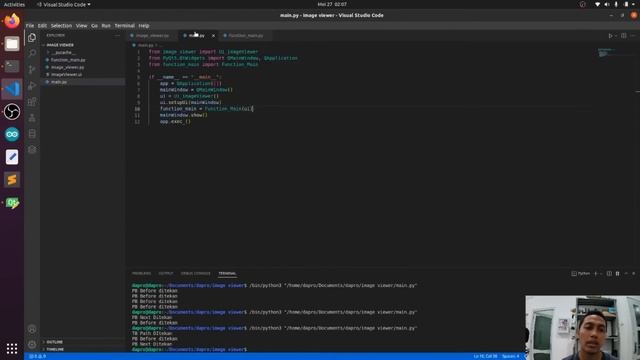Open the Go menu
Image resolution: width=640 pixels, height=360 pixels.
pos(94,25)
